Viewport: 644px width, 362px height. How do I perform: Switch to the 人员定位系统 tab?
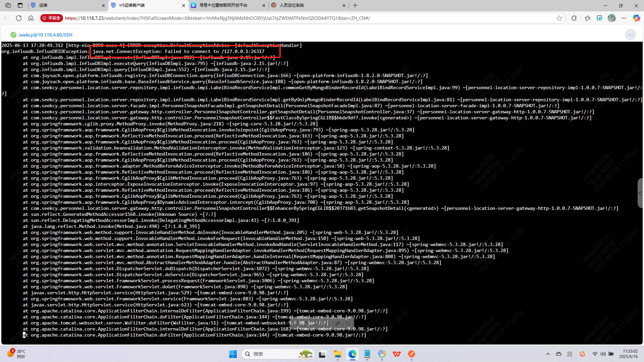308,5
